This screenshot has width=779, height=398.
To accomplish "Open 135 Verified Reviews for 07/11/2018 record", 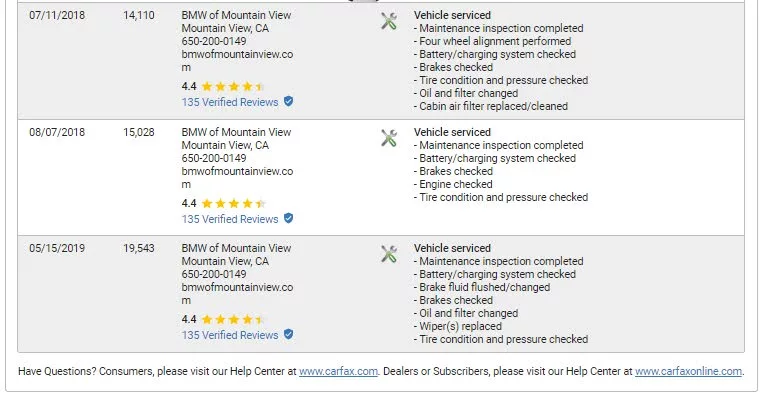I will pos(230,102).
